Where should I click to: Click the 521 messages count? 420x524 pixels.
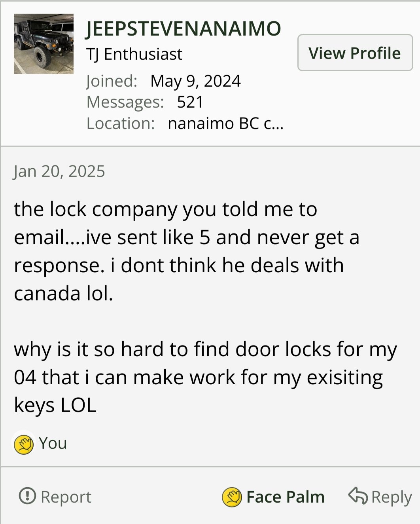pyautogui.click(x=190, y=102)
